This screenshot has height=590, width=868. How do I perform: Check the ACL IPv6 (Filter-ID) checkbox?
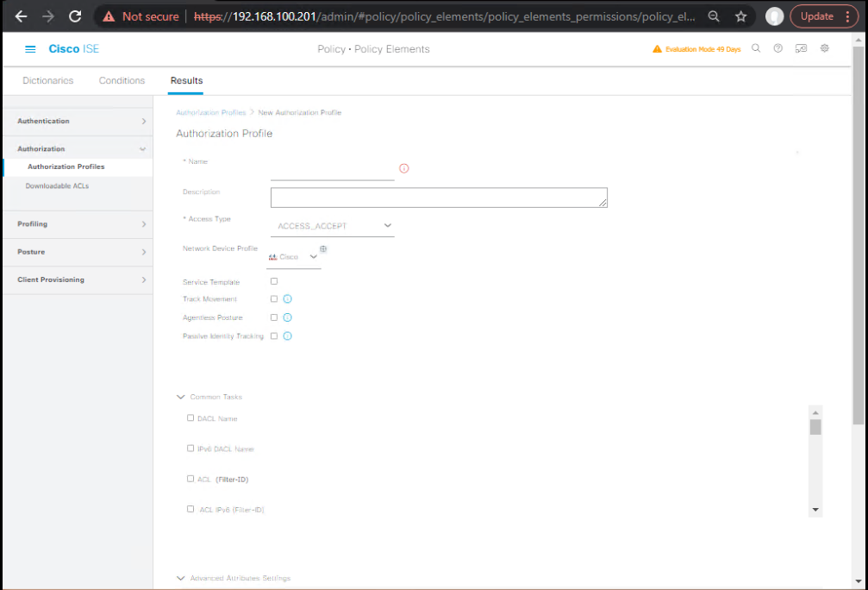point(190,509)
